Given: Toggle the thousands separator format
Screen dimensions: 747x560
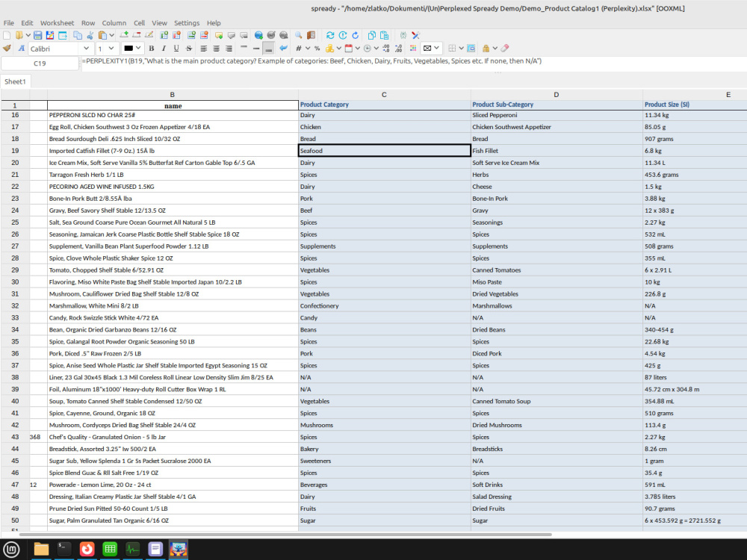Looking at the screenshot, I should (298, 49).
